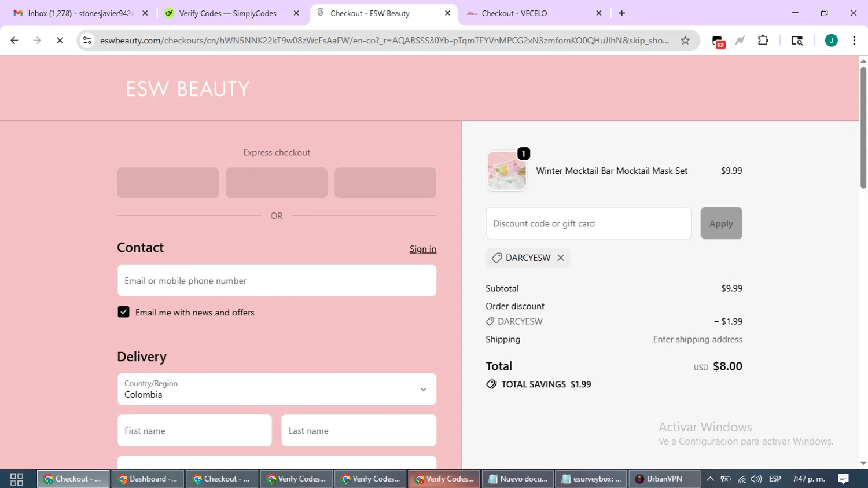Open the Nuevo docu... taskbar item
Screen dimensions: 868x488
tap(518, 479)
